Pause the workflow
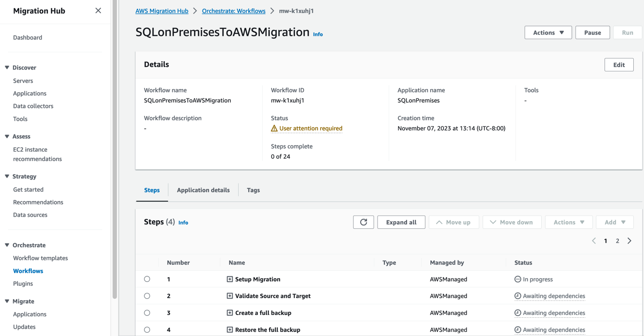 [x=593, y=33]
